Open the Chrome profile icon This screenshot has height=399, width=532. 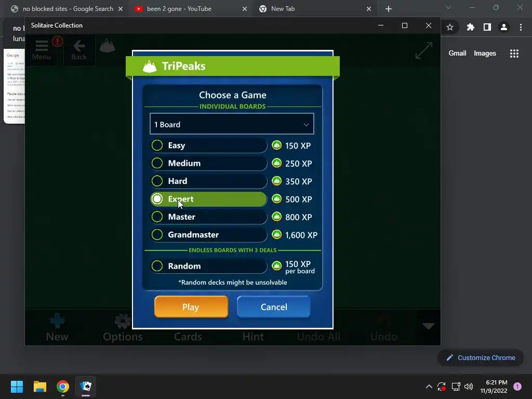(x=504, y=27)
